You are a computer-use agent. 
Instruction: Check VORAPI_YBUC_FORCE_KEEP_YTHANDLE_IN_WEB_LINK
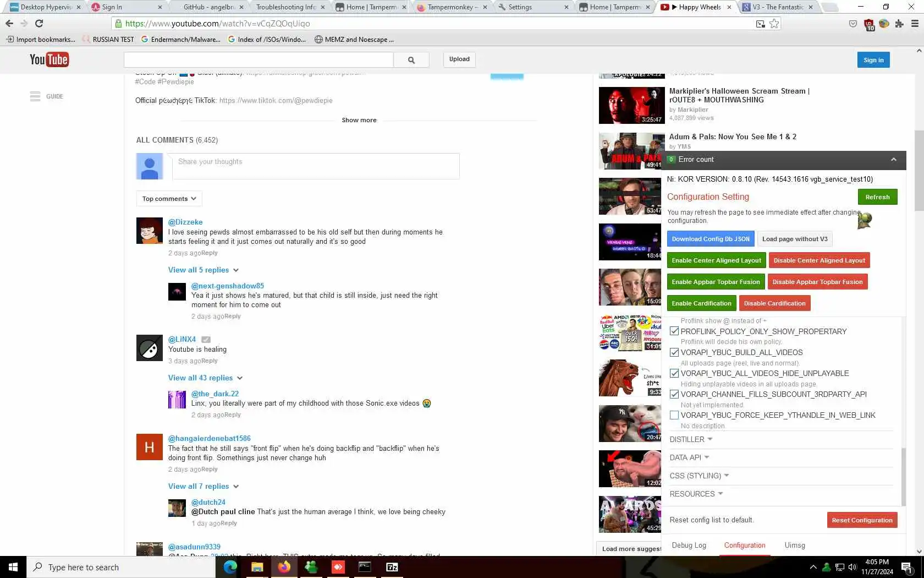674,415
